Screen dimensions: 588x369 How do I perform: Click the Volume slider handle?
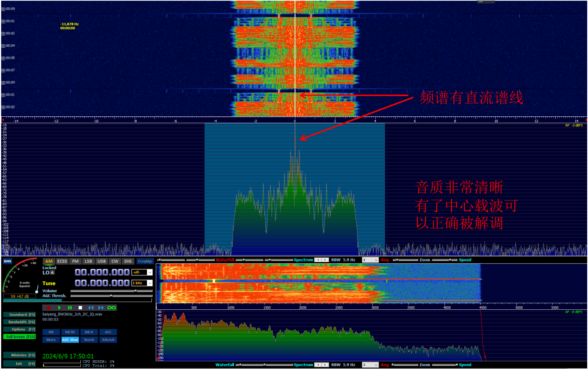(x=135, y=291)
